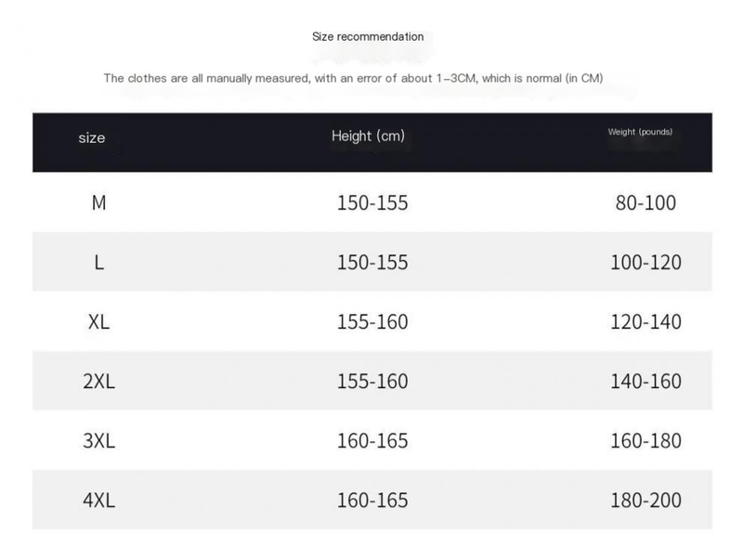
Task: Click the 180-200 weight cell
Action: [645, 501]
